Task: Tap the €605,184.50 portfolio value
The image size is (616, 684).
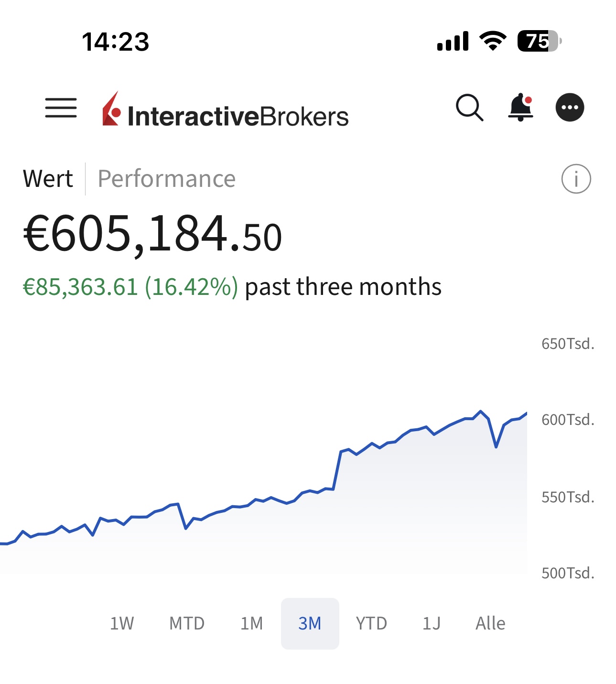Action: point(152,234)
